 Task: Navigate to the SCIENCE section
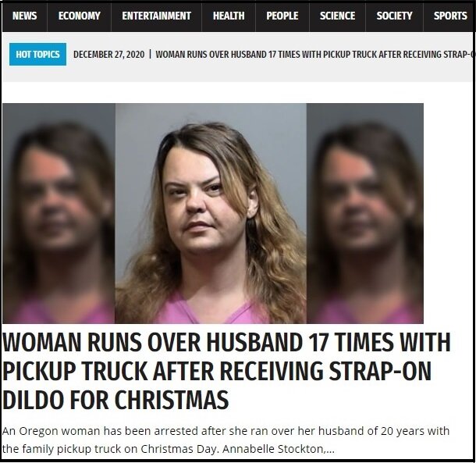coord(337,16)
